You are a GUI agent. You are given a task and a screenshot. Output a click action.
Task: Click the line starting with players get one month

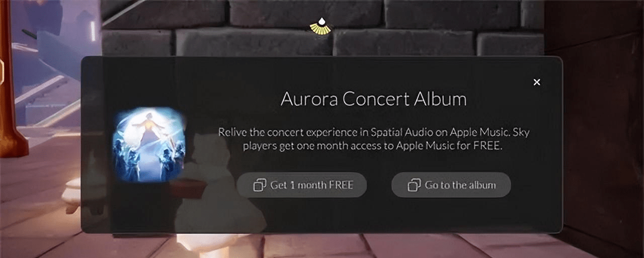pos(373,147)
